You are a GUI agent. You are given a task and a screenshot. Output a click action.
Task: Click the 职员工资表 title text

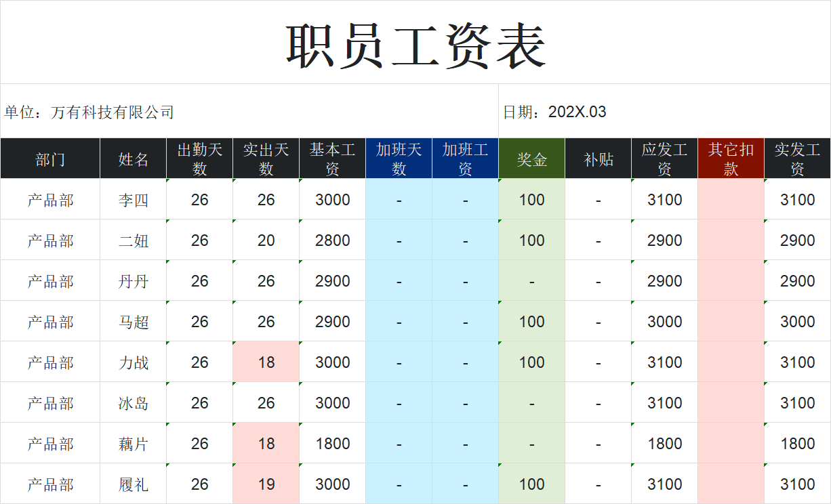coord(415,42)
